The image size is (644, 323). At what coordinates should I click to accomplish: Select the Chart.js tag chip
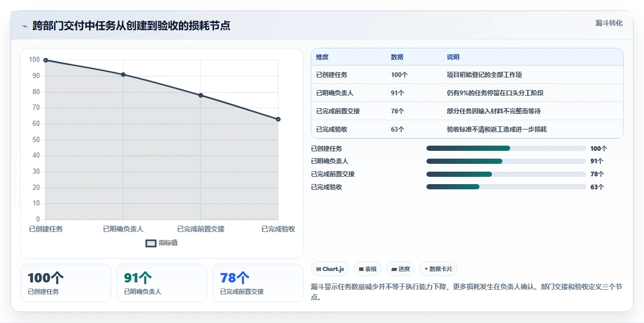click(330, 269)
